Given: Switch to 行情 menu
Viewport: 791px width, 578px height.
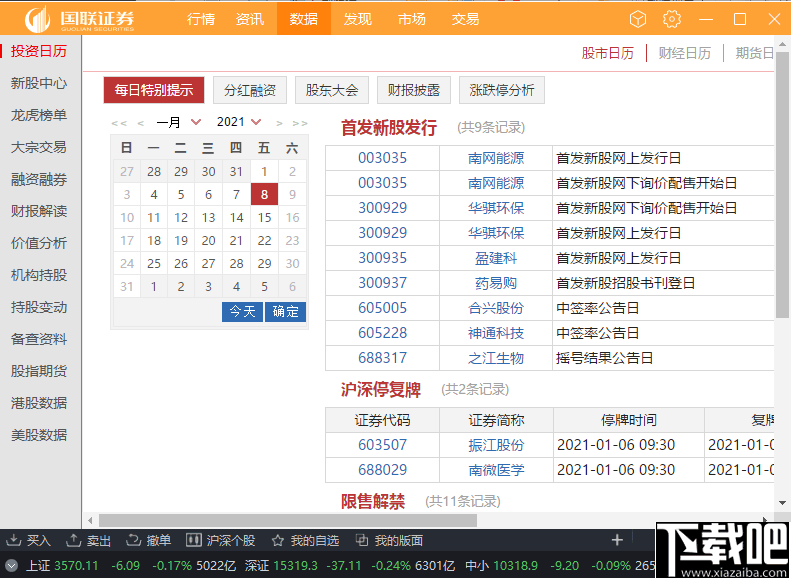Looking at the screenshot, I should [201, 19].
